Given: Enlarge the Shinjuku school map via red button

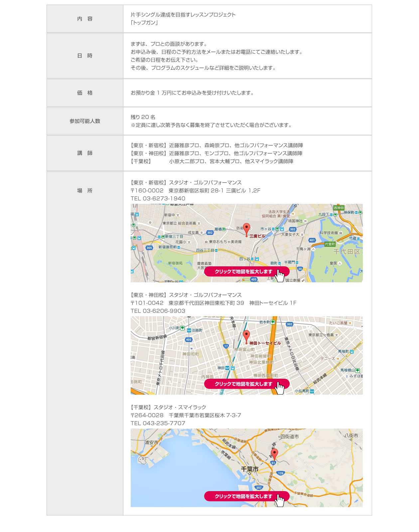Looking at the screenshot, I should point(246,272).
